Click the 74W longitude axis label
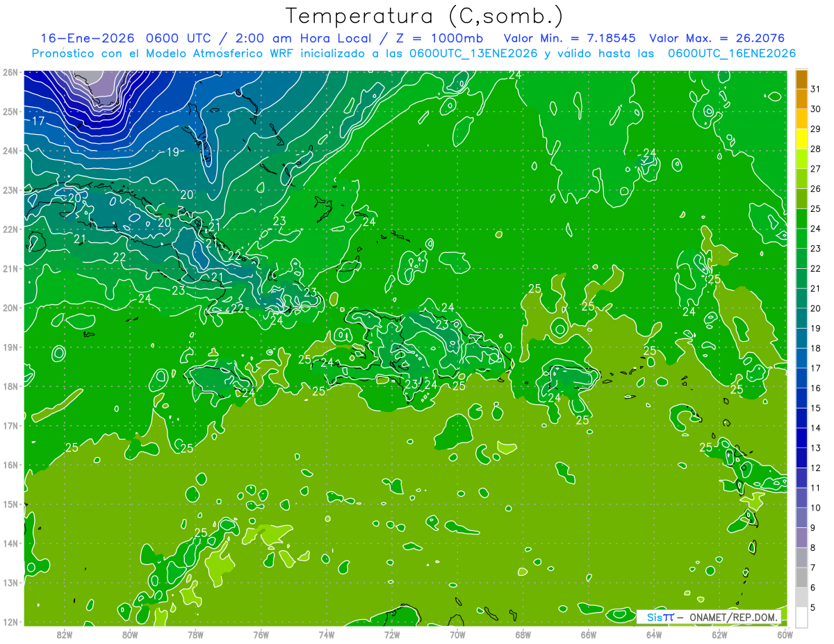This screenshot has height=644, width=834. [x=326, y=635]
